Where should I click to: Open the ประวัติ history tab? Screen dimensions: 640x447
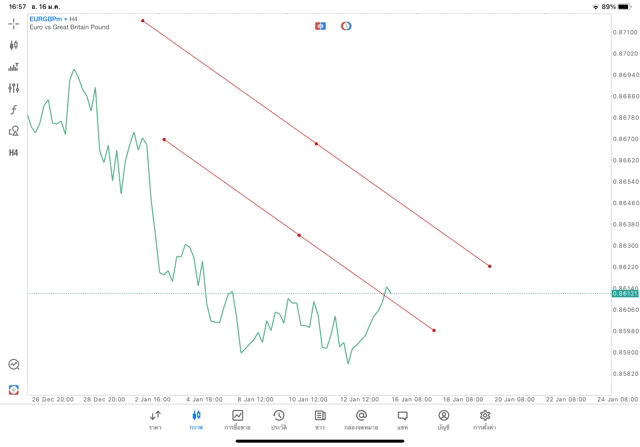279,420
